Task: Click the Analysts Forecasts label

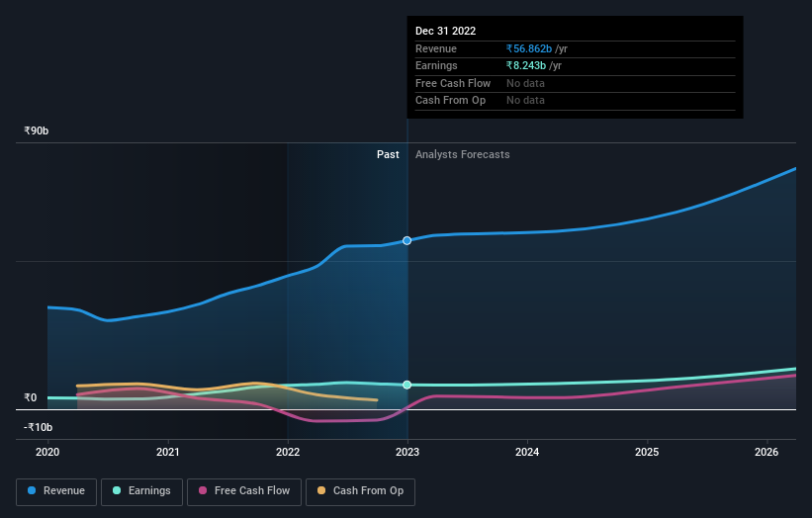Action: [x=463, y=155]
